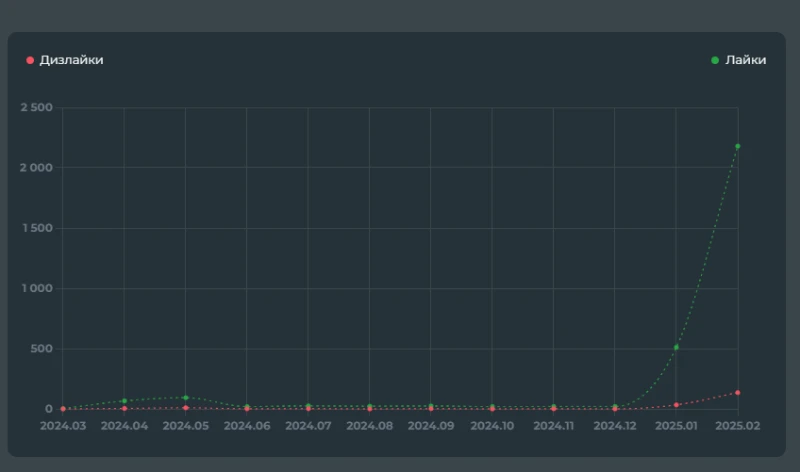The height and width of the screenshot is (472, 800).
Task: Click the 1 000 y-axis value
Action: point(37,288)
